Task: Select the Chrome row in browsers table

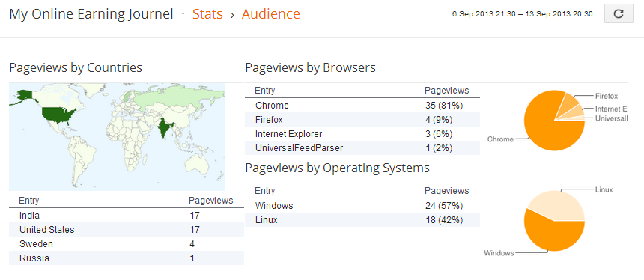Action: 362,106
